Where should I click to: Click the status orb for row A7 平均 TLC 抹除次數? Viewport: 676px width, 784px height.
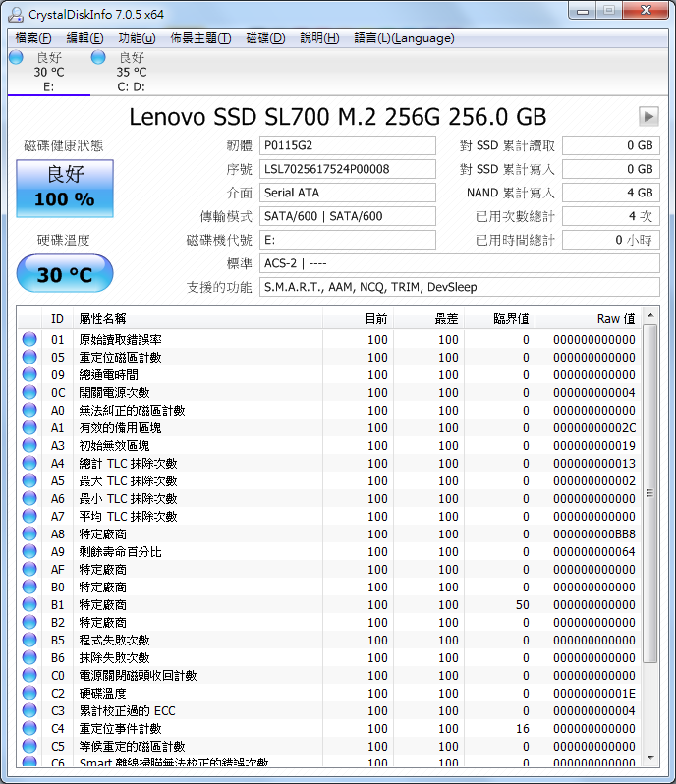click(x=29, y=516)
